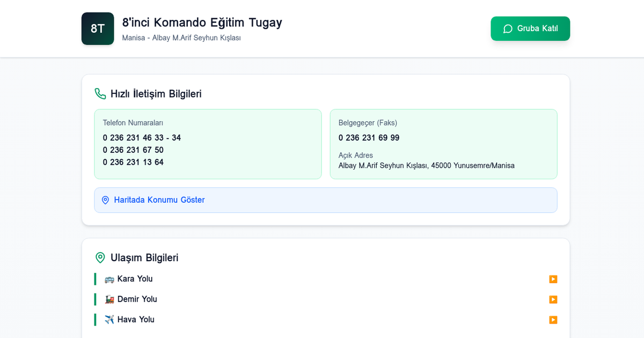Click the pin icon beside Haritada Konumu Göster
Image resolution: width=644 pixels, height=338 pixels.
tap(105, 200)
